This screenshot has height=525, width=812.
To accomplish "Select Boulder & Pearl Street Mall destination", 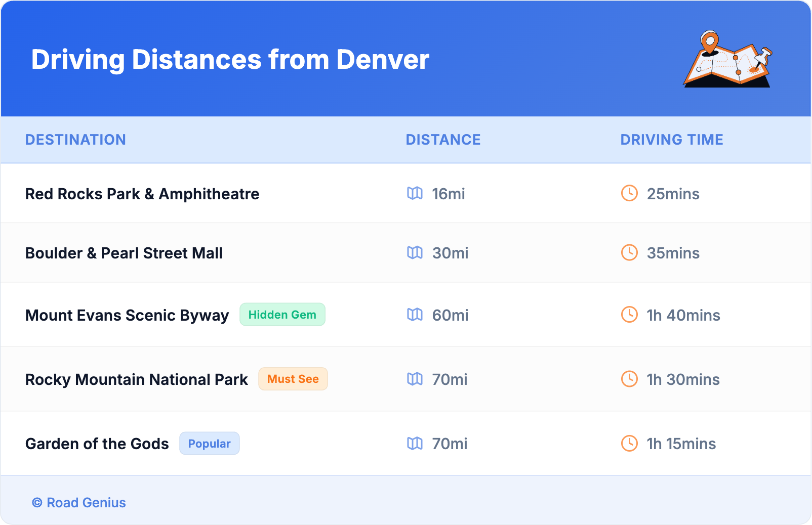I will 124,253.
